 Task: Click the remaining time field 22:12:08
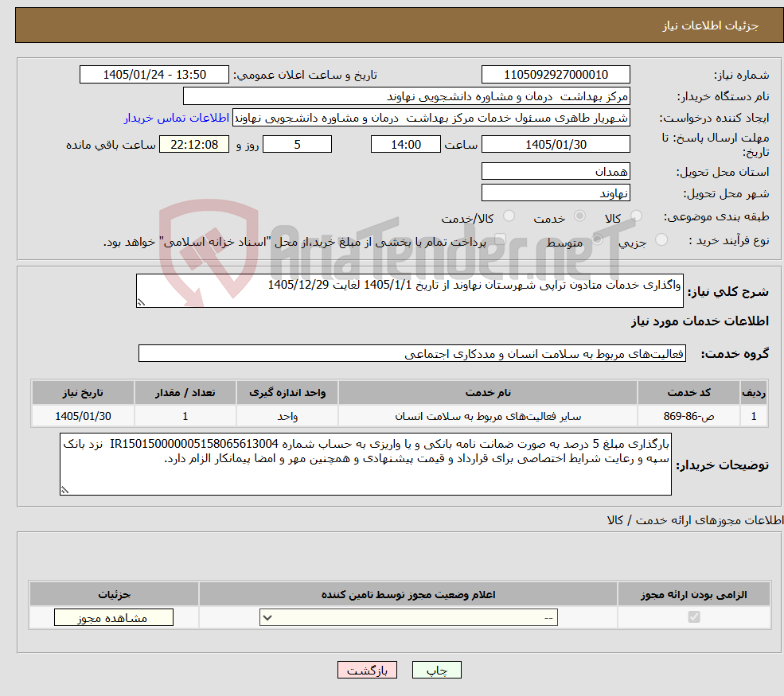coord(194,145)
